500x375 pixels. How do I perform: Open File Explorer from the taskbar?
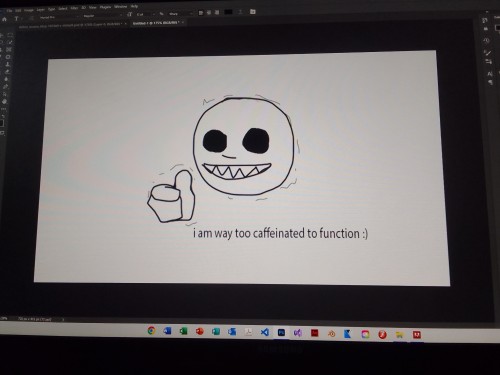[x=399, y=335]
